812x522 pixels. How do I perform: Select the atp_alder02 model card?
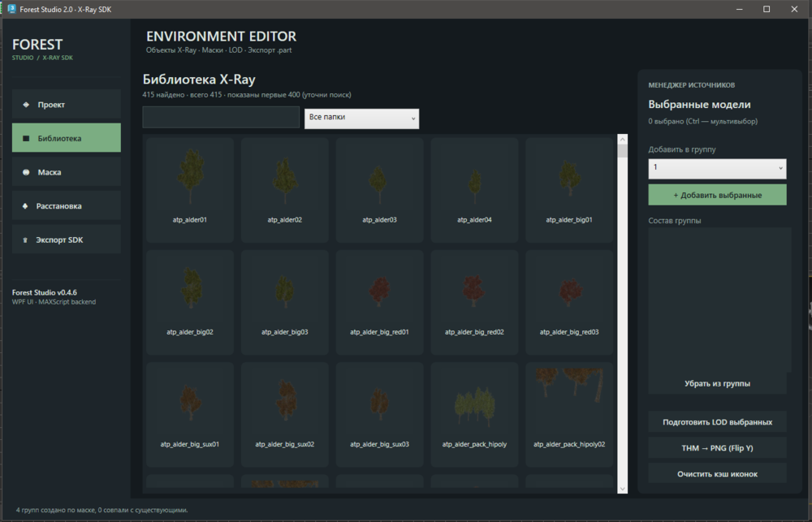tap(285, 189)
